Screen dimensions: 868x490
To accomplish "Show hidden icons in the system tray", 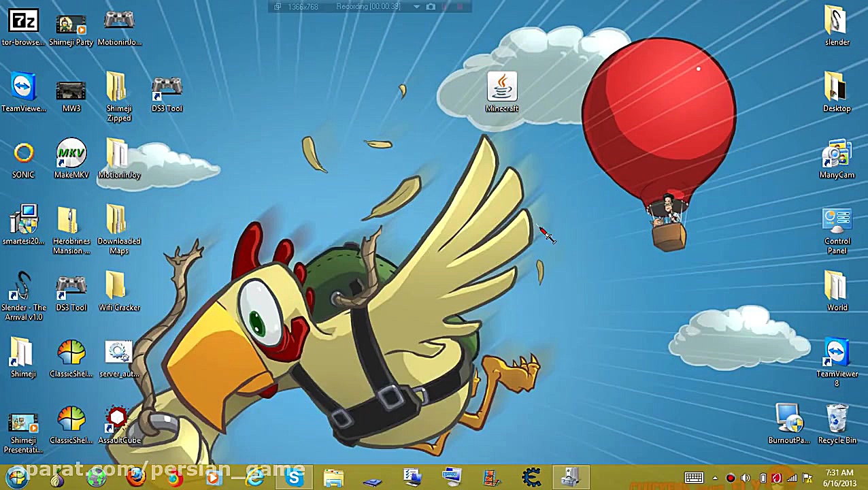I will click(715, 478).
